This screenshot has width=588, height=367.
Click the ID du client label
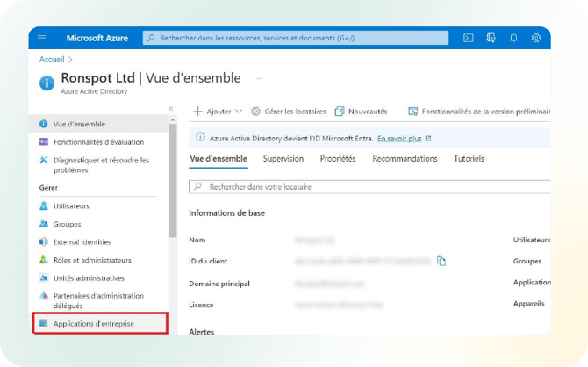click(208, 261)
